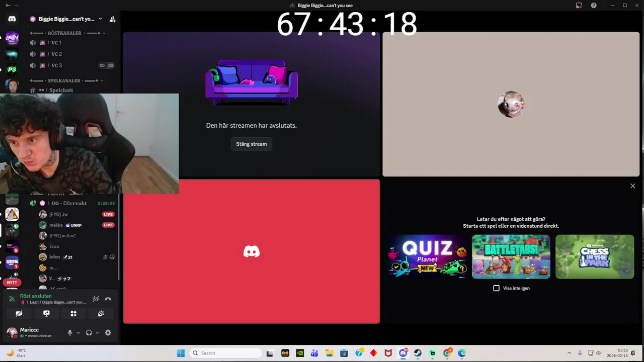
Task: Open activities launcher in voice panel
Action: [73, 313]
